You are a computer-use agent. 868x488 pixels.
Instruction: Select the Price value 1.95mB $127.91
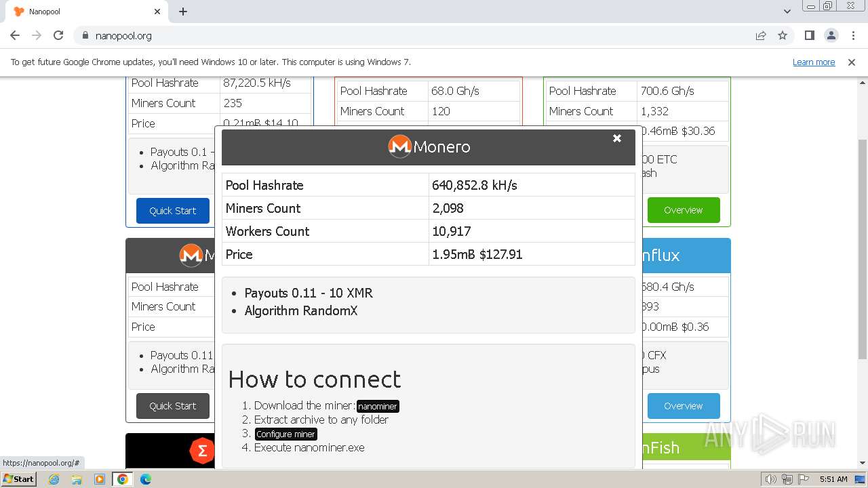pyautogui.click(x=477, y=254)
